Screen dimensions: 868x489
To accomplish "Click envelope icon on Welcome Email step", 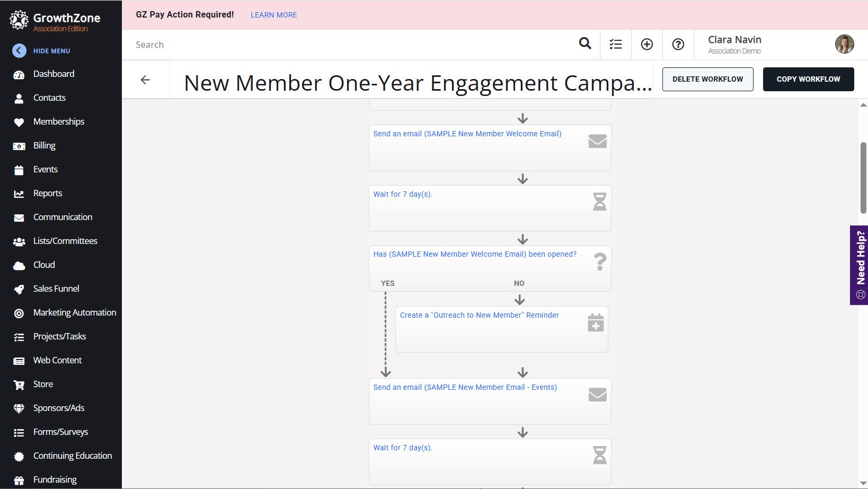I will click(597, 141).
